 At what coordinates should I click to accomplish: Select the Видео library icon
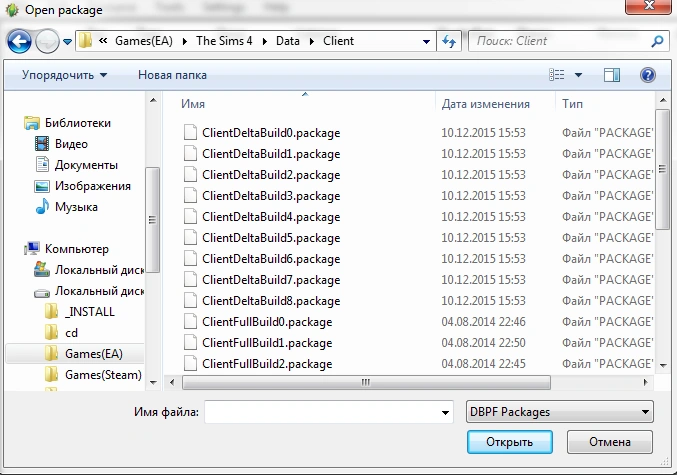click(43, 144)
